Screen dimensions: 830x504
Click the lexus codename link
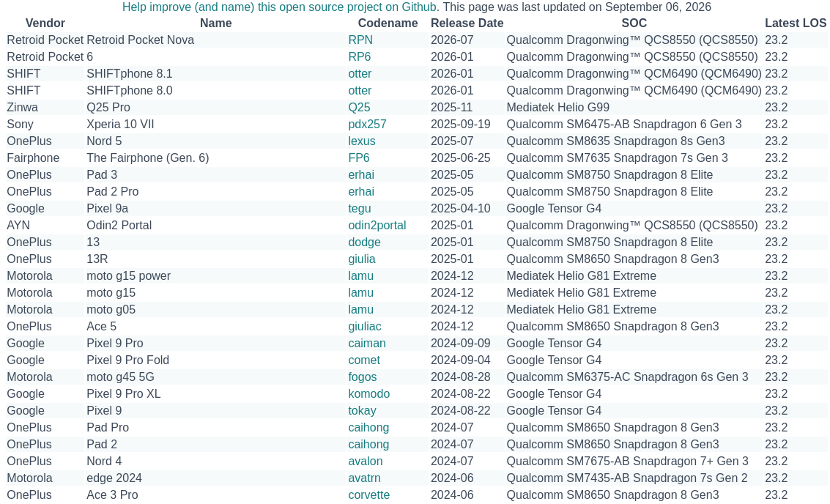tap(362, 141)
